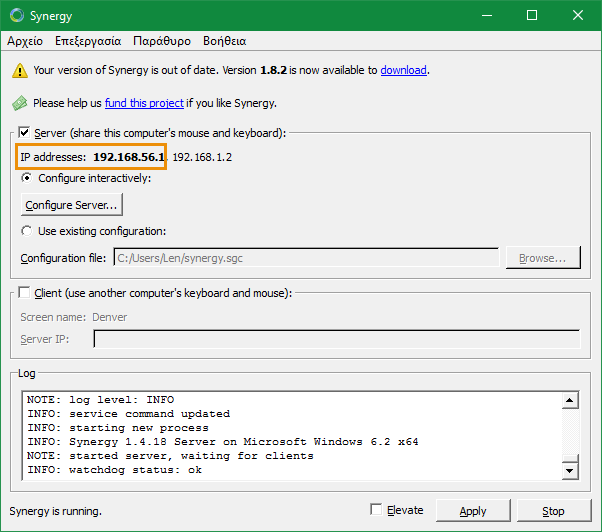Click the Configuration file path field
The height and width of the screenshot is (532, 602).
click(306, 258)
